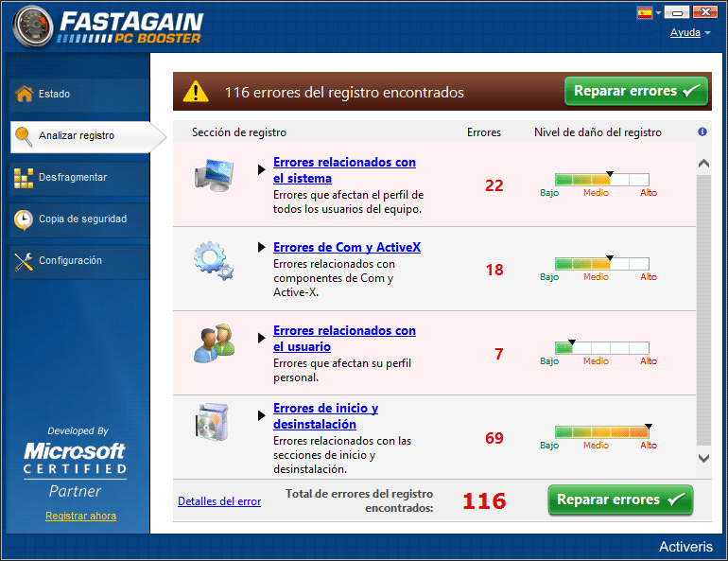
Task: Click the scrollbar down arrow
Action: click(x=703, y=459)
